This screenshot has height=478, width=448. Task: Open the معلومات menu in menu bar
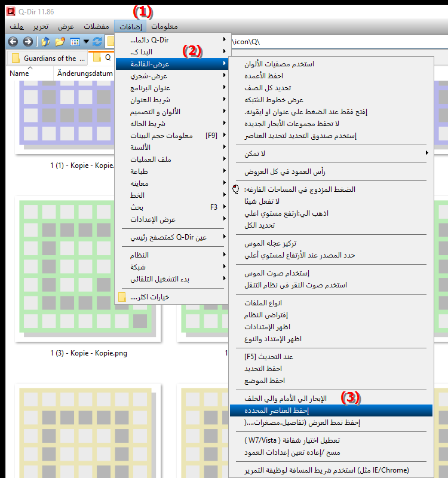pos(164,27)
